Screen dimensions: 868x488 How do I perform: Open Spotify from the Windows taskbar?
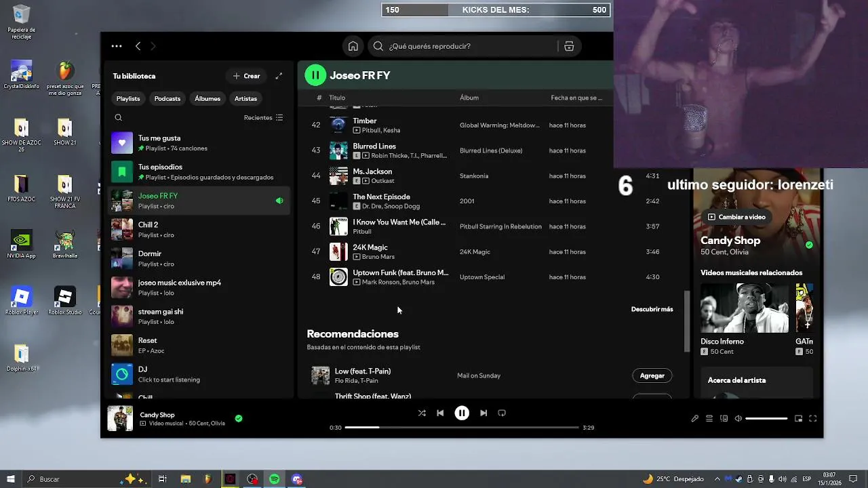[x=274, y=479]
